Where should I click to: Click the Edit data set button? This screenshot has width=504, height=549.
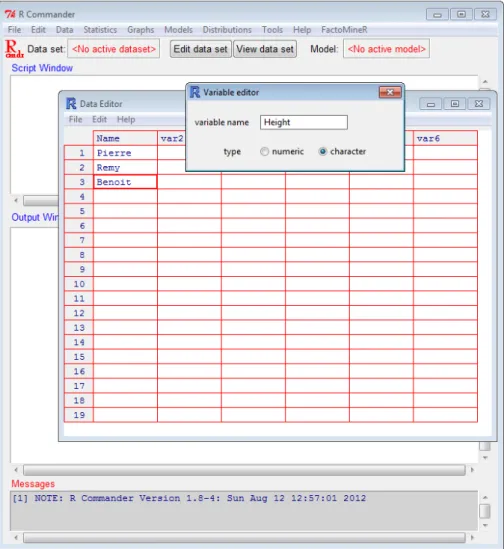tap(200, 49)
